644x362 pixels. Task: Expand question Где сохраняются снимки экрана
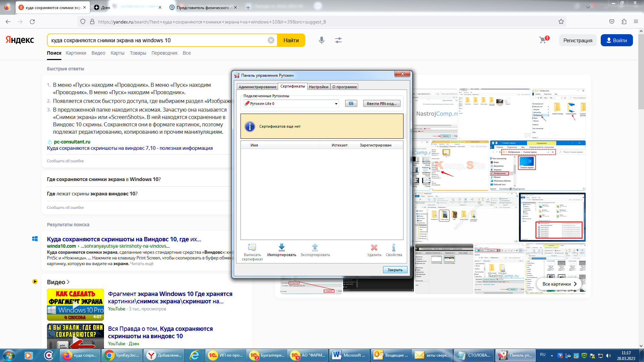[104, 179]
